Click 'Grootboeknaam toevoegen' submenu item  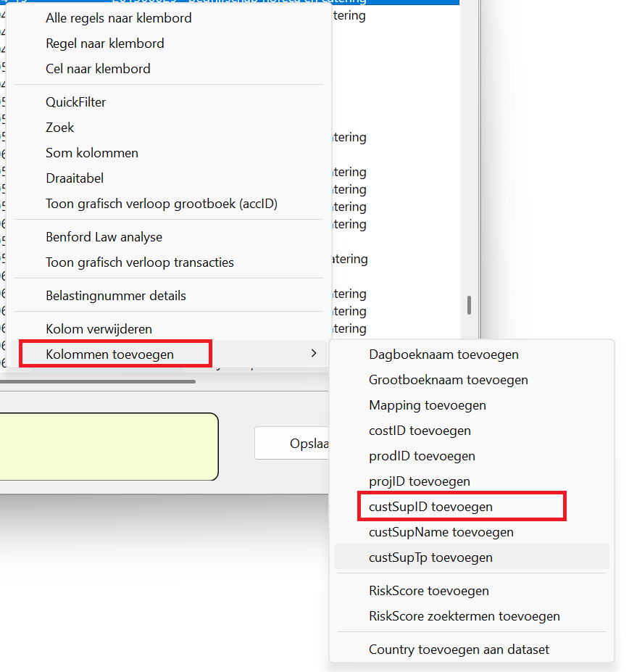pos(448,380)
